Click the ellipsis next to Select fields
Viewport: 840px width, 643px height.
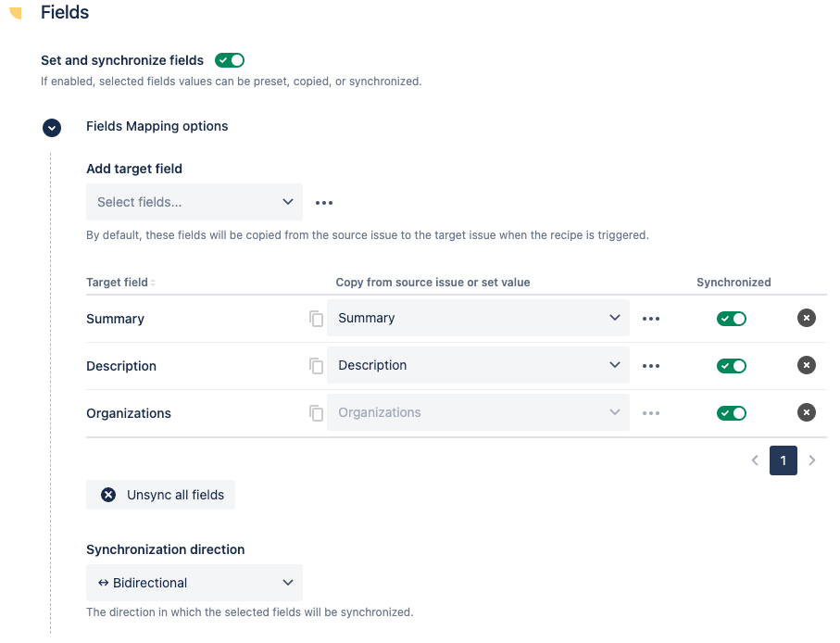[x=323, y=203]
